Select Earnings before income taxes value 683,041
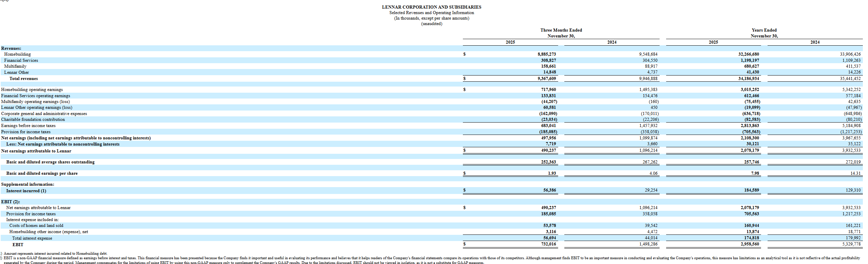The image size is (868, 264). [548, 126]
